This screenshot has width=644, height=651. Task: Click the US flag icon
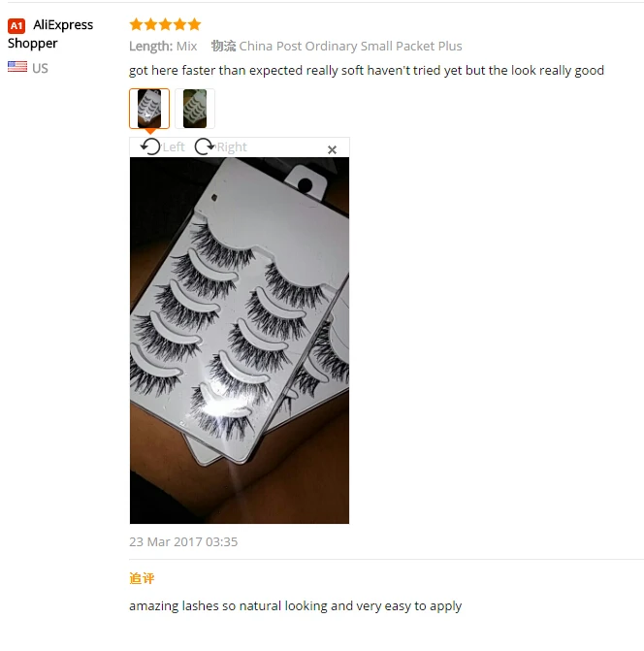point(17,67)
